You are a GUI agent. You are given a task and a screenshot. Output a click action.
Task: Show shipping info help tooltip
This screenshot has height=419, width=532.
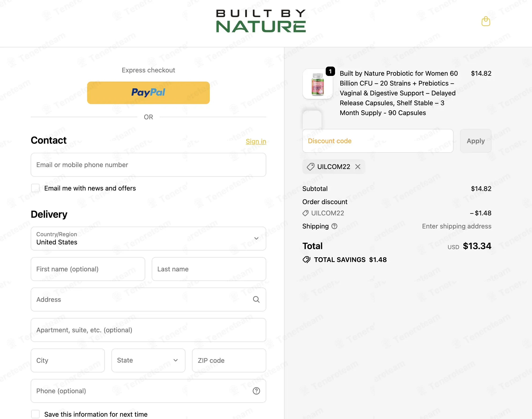[334, 226]
